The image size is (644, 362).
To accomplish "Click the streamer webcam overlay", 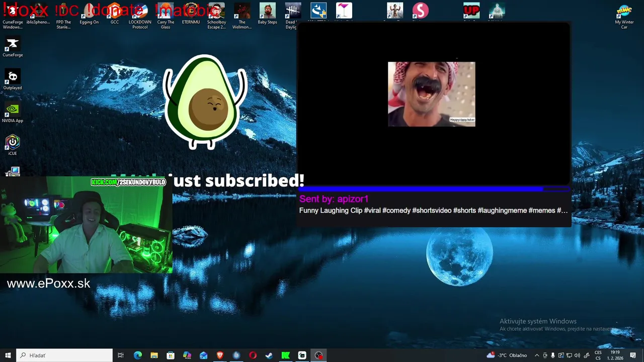I will (86, 224).
